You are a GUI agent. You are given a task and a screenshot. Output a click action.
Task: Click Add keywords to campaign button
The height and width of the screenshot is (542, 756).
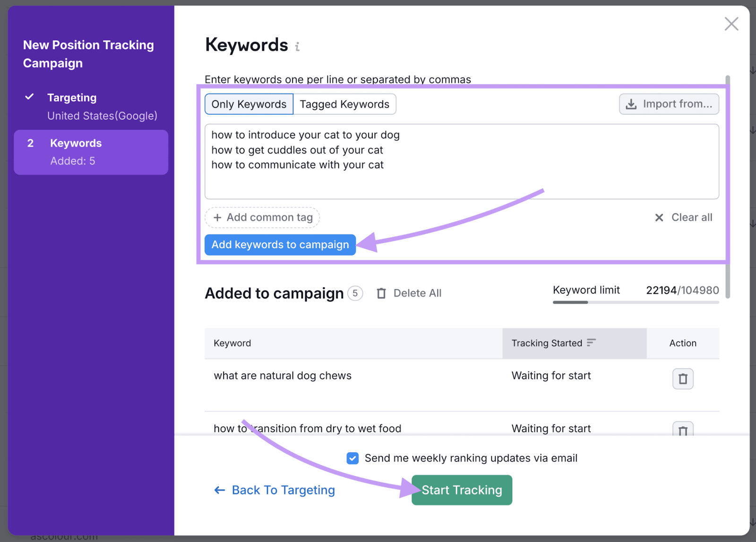coord(280,245)
